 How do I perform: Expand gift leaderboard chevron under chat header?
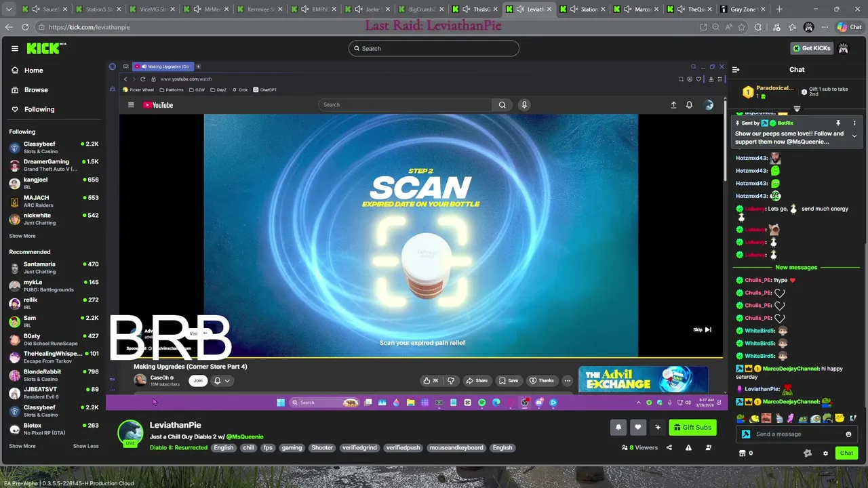pyautogui.click(x=797, y=108)
